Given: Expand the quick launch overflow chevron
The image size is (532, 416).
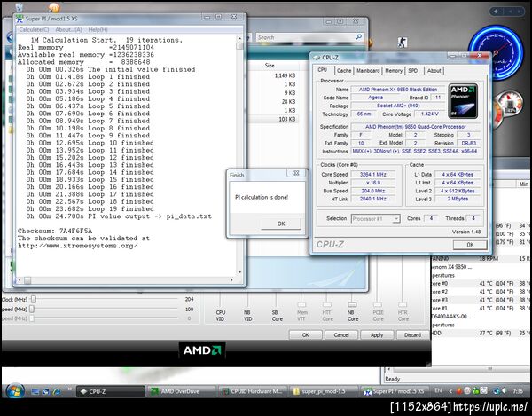Looking at the screenshot, I should tap(69, 389).
